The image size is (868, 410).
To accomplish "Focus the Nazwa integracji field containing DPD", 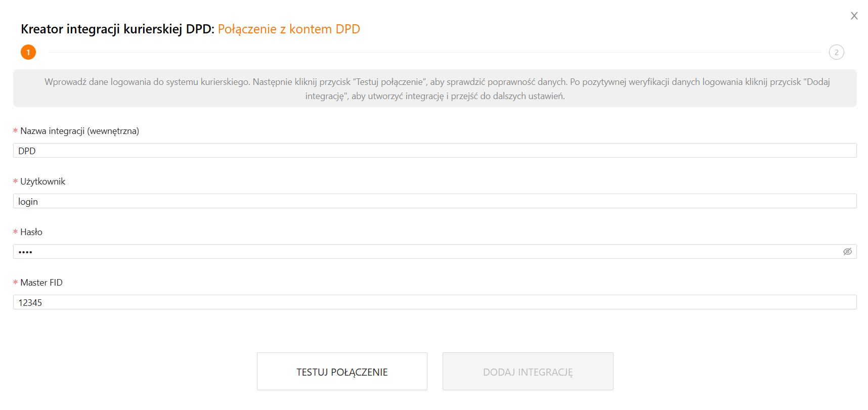I will coord(434,151).
